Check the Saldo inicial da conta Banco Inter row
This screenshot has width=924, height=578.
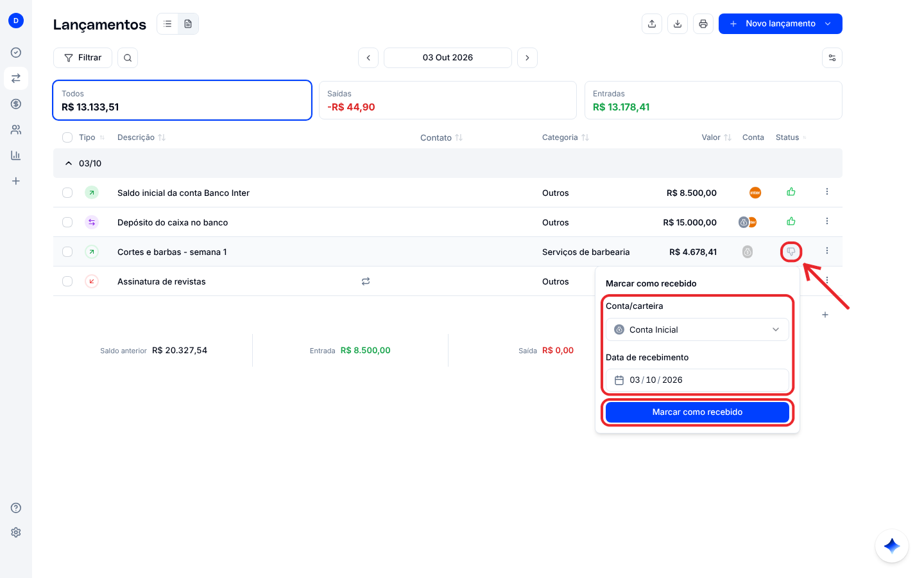67,193
